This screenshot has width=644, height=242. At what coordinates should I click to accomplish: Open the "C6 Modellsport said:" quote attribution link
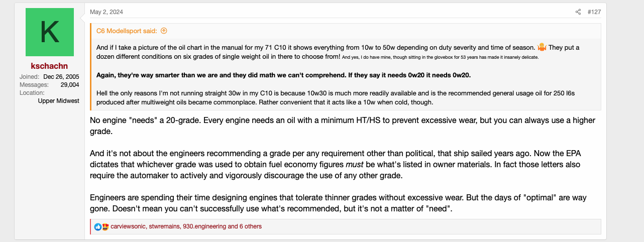127,31
